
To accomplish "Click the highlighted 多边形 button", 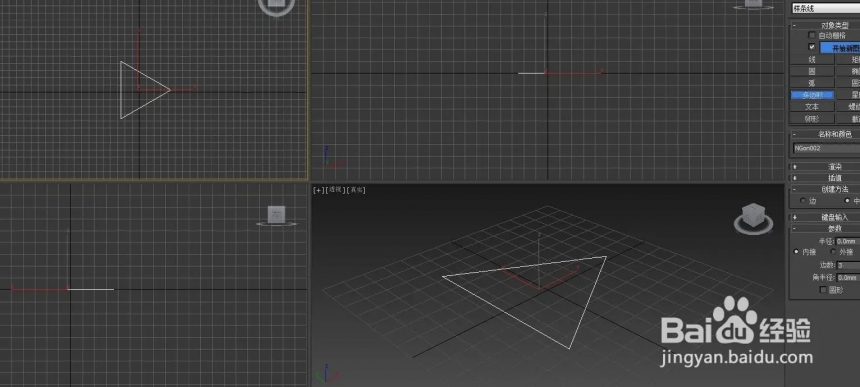I will pos(812,95).
